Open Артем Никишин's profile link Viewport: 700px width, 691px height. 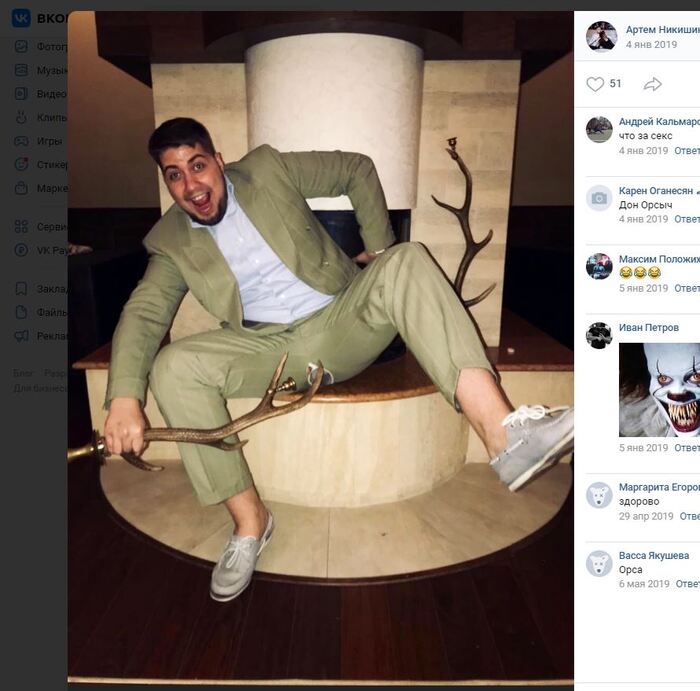tap(662, 30)
